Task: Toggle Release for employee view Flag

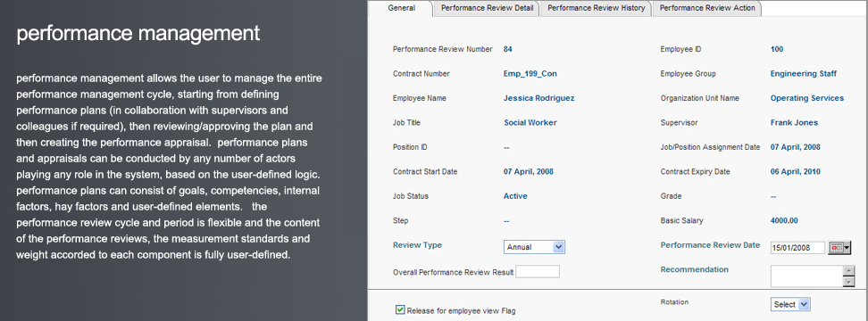Action: point(400,310)
